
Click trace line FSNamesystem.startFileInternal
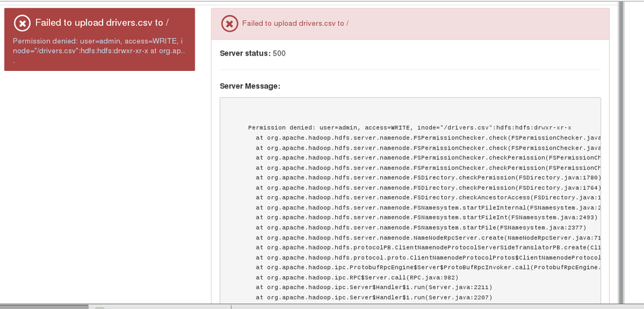(x=429, y=208)
